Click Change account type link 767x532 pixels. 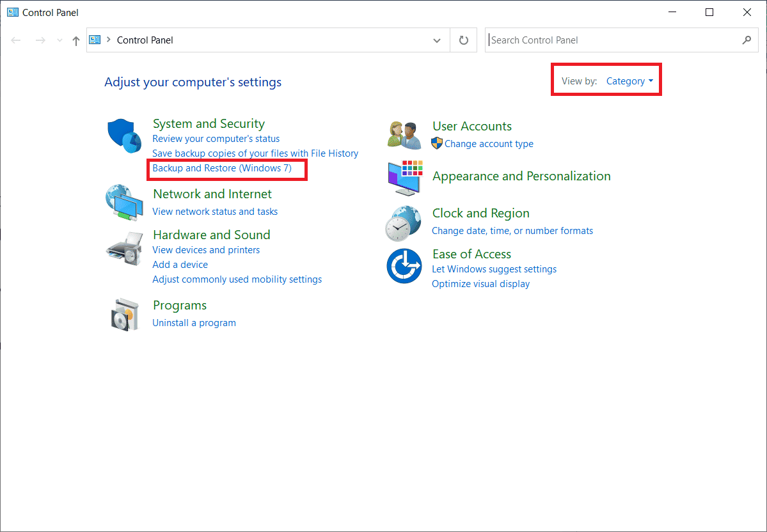(x=489, y=144)
